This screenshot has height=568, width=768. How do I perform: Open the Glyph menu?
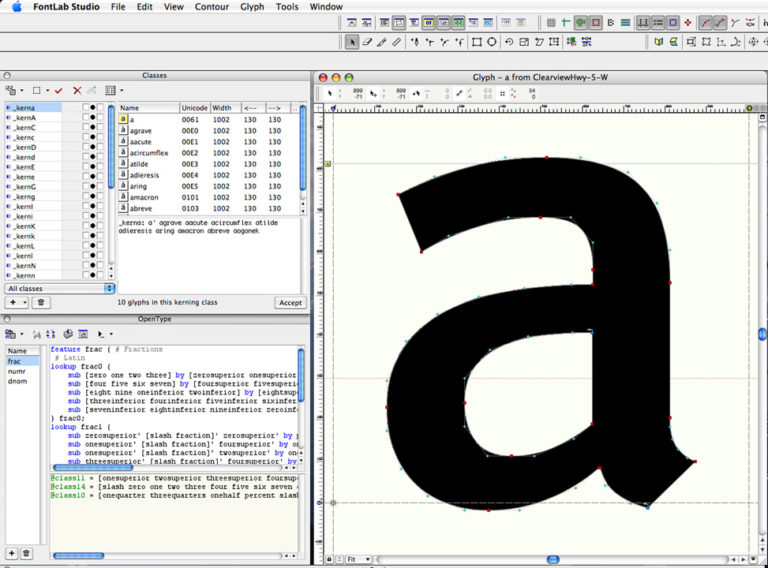252,7
